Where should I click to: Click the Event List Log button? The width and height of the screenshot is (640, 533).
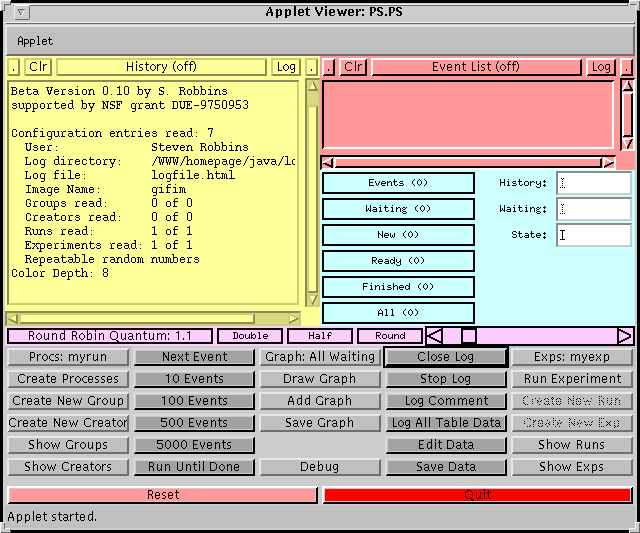(601, 67)
